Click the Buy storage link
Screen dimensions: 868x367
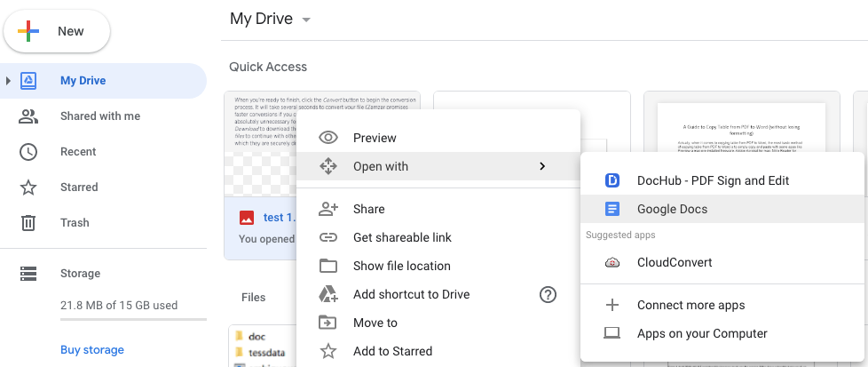tap(92, 350)
